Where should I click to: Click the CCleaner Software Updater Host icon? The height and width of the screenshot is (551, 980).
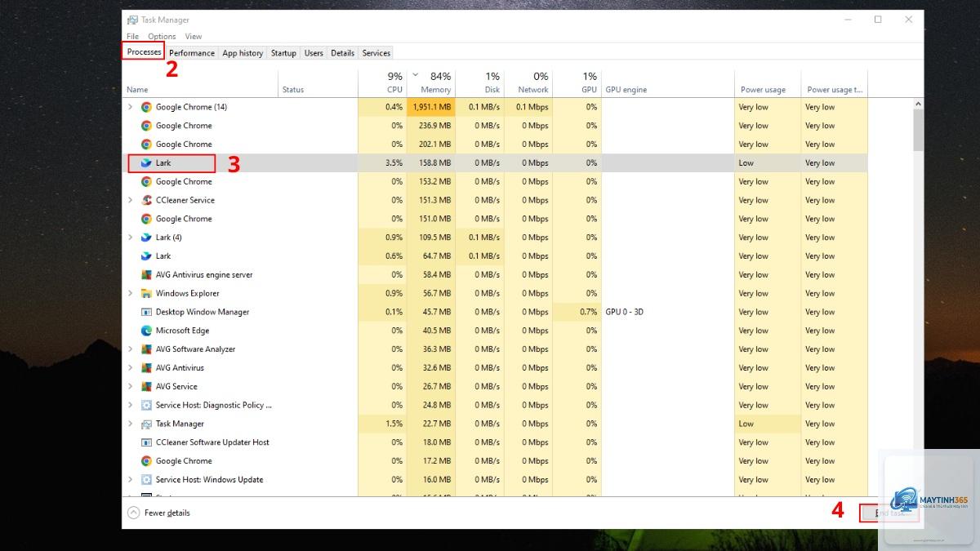pos(146,442)
